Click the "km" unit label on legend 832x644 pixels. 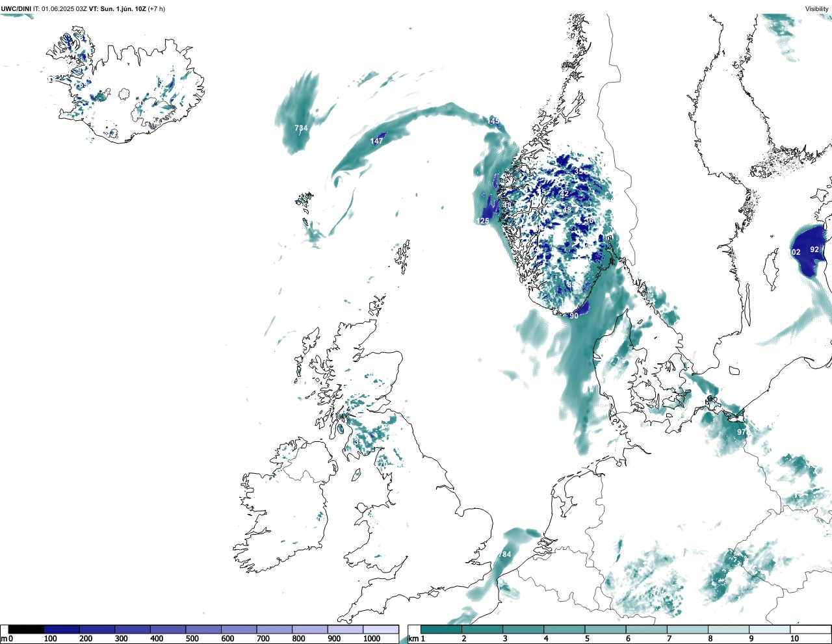[x=413, y=639]
